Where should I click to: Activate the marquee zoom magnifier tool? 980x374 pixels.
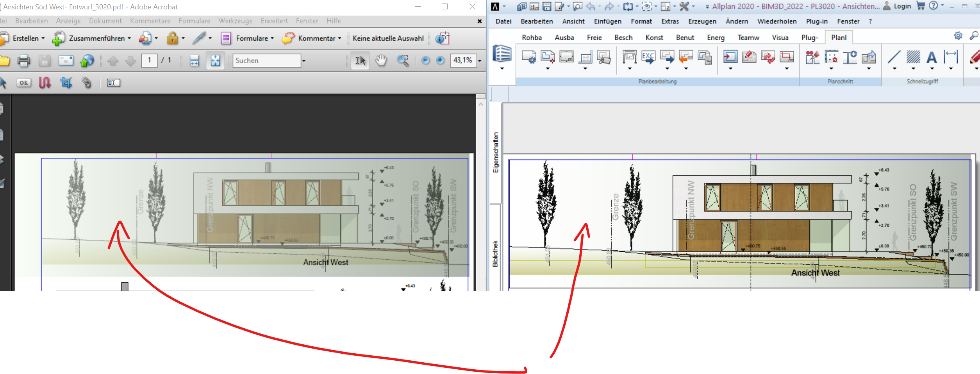pos(402,61)
